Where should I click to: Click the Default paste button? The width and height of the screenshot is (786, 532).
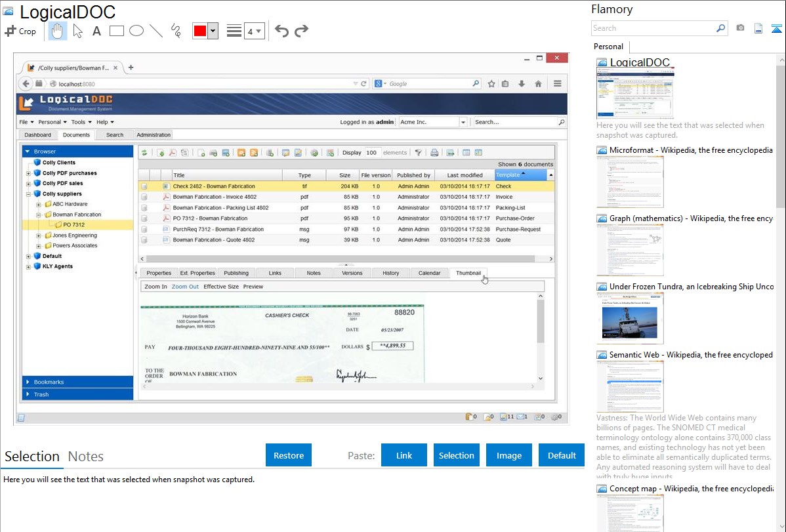562,455
